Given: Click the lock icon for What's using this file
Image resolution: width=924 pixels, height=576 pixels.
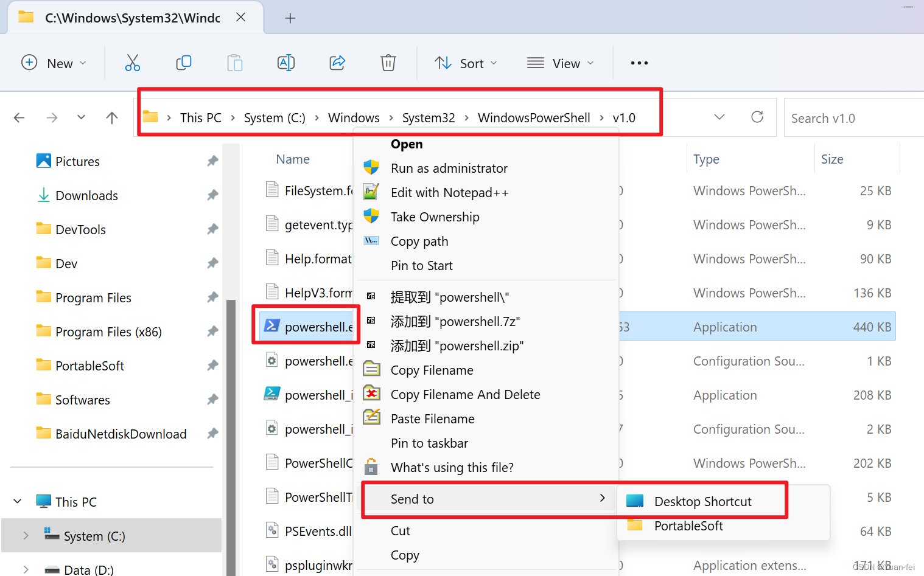Looking at the screenshot, I should pos(371,467).
